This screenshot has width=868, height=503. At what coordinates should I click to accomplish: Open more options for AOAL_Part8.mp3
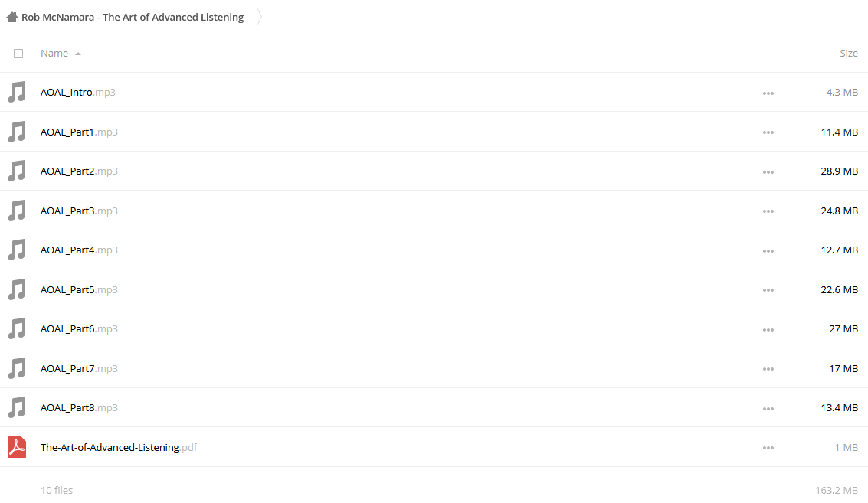point(768,408)
